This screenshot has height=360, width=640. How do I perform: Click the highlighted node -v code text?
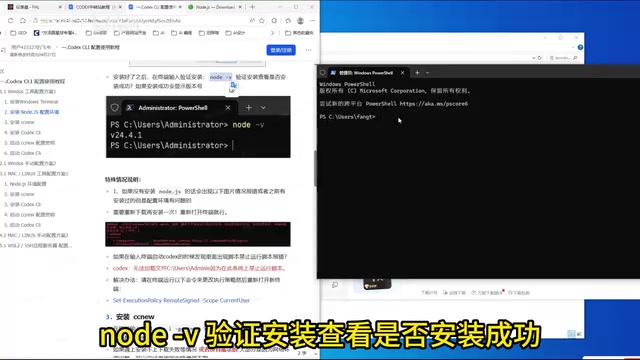221,77
